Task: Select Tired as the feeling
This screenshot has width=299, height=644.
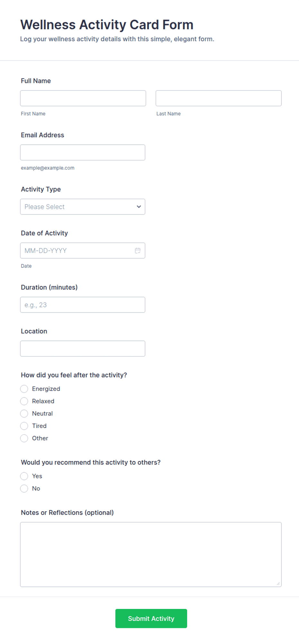Action: pos(24,426)
